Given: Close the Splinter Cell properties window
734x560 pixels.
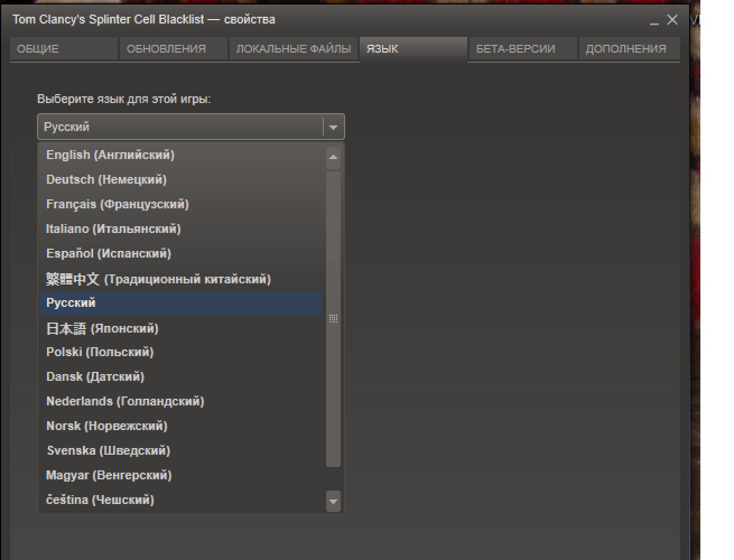Looking at the screenshot, I should click(672, 20).
